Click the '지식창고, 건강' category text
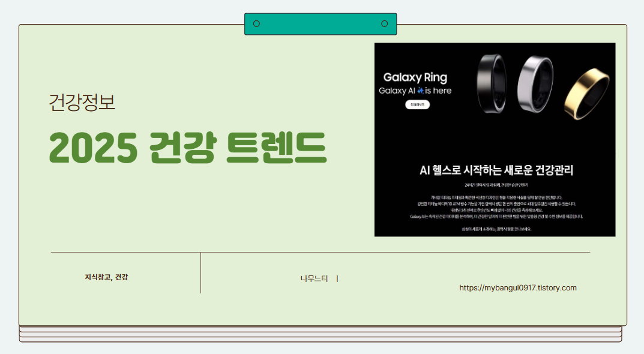This screenshot has width=644, height=354. [x=106, y=277]
